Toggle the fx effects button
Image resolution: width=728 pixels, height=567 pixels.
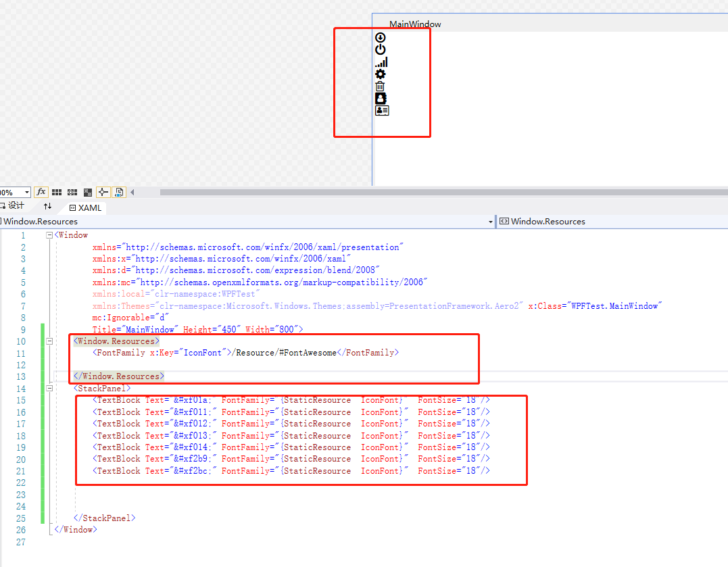click(x=41, y=193)
